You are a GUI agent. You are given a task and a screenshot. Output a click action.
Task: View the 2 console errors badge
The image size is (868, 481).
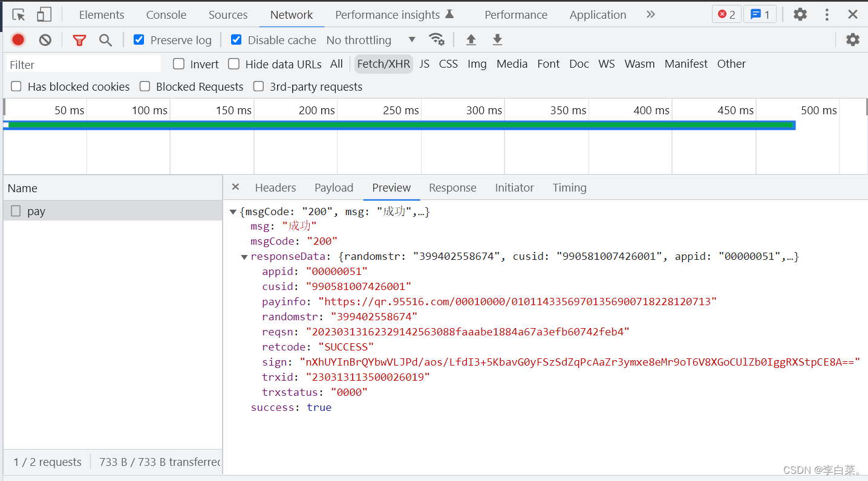pos(726,13)
